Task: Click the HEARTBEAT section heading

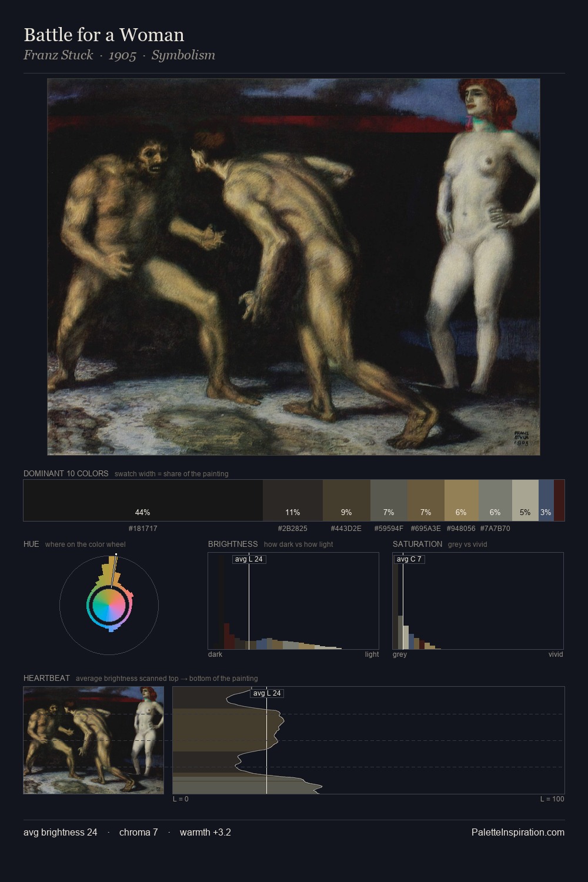Action: tap(46, 678)
